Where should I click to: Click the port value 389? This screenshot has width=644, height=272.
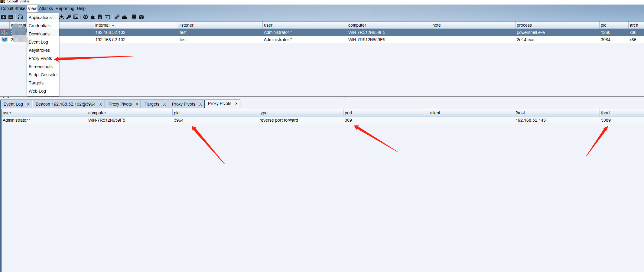click(x=348, y=120)
